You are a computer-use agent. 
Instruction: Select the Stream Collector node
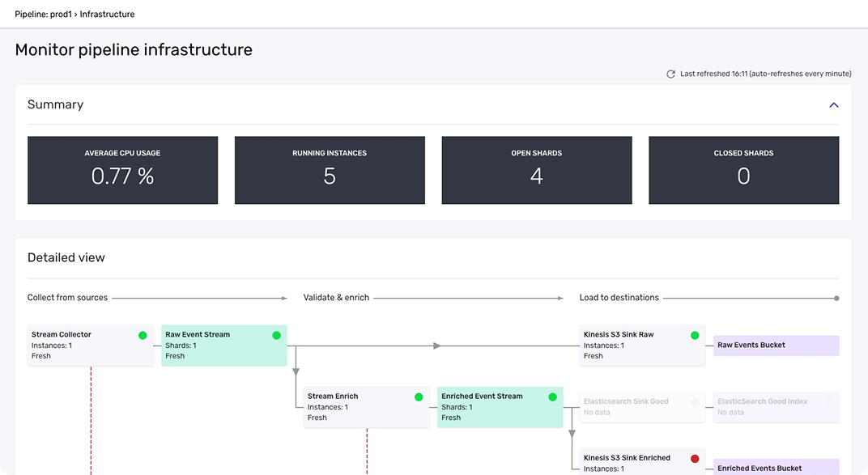click(90, 346)
